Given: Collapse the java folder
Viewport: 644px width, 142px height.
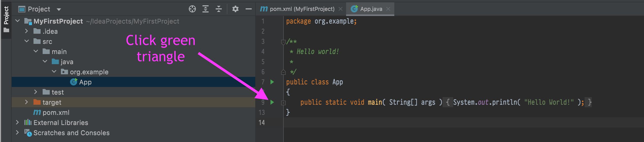Looking at the screenshot, I should pos(45,61).
